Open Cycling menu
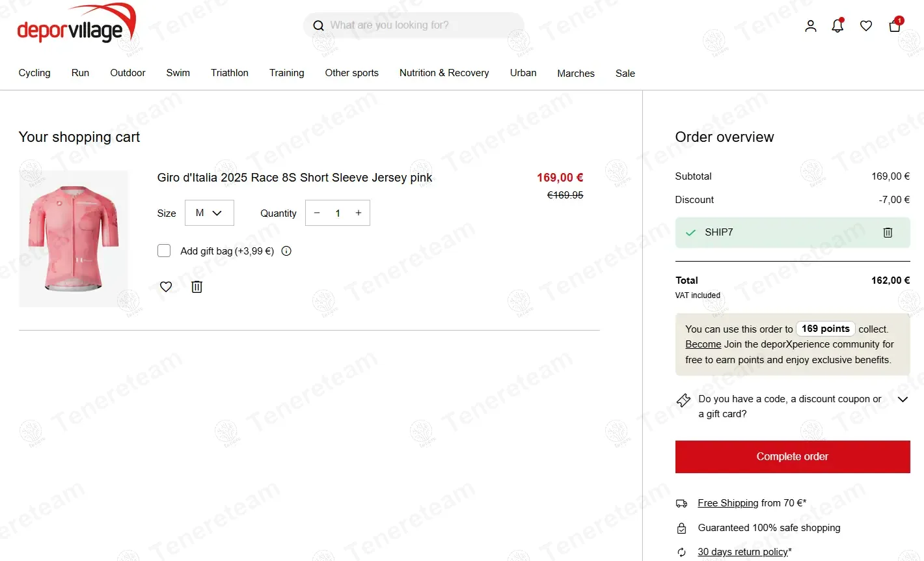The image size is (924, 561). (x=34, y=73)
